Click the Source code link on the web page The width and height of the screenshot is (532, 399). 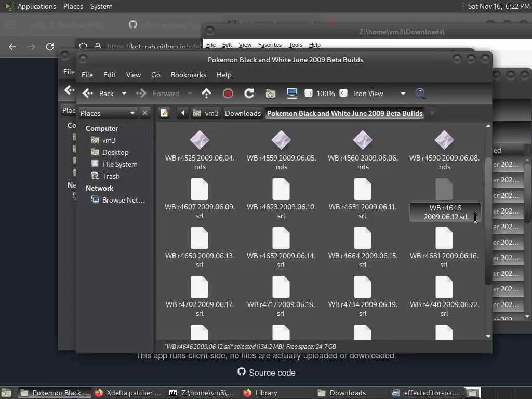(267, 372)
